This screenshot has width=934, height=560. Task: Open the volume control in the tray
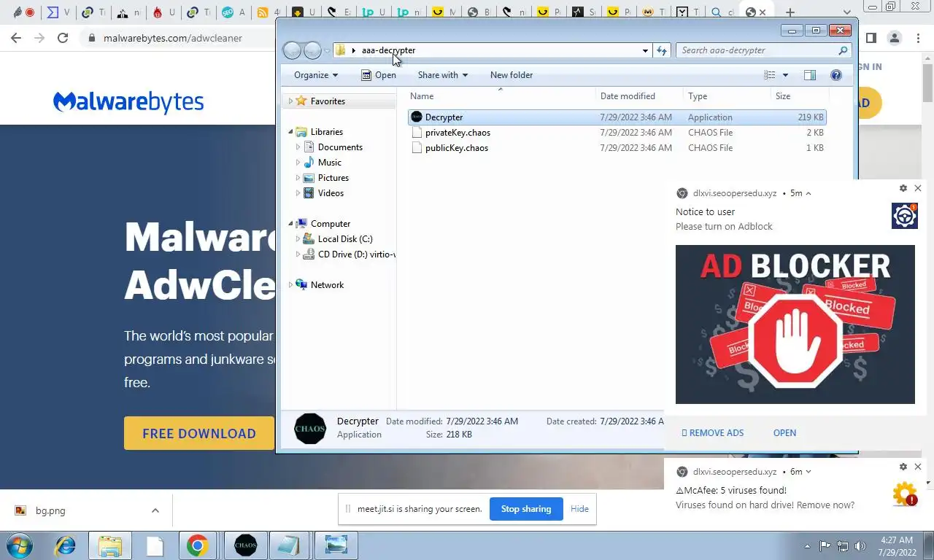[860, 545]
